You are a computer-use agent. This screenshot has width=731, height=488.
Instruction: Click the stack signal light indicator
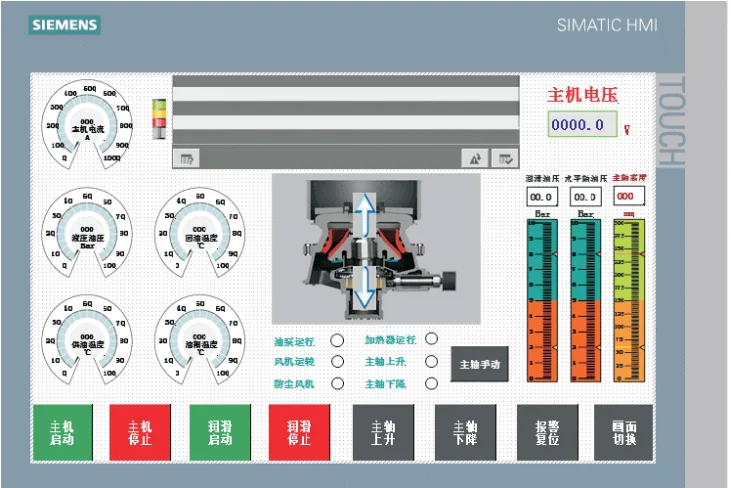159,119
